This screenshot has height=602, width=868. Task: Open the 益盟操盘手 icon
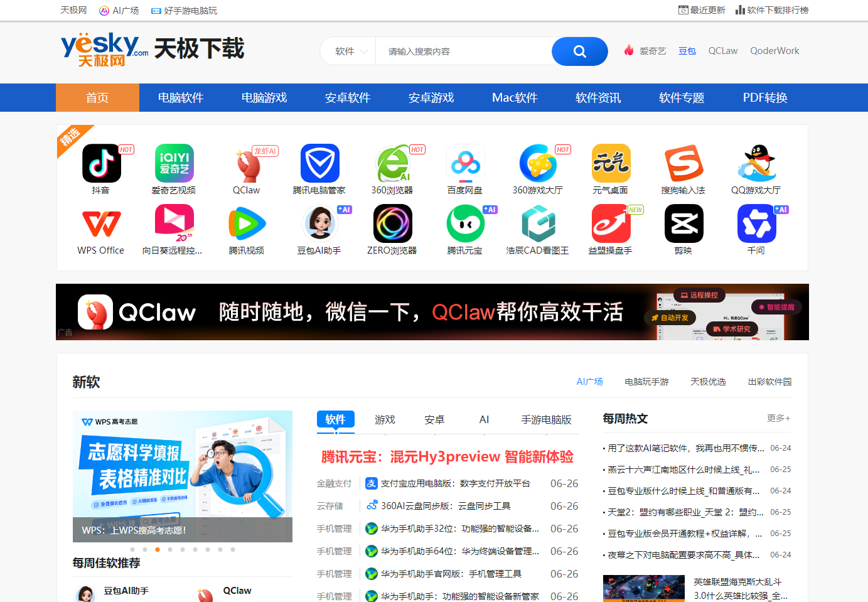point(611,223)
